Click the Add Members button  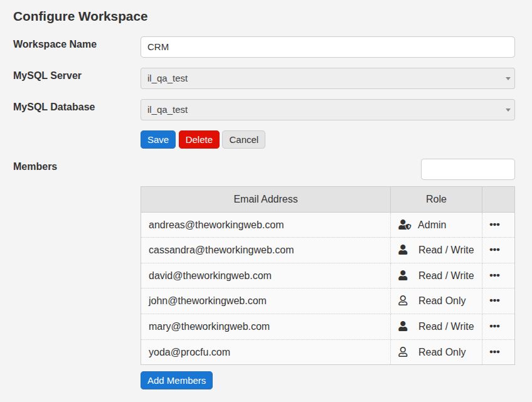(x=176, y=380)
